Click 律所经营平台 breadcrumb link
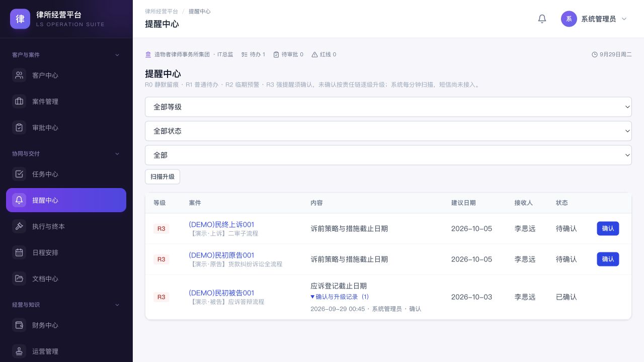 click(x=162, y=11)
